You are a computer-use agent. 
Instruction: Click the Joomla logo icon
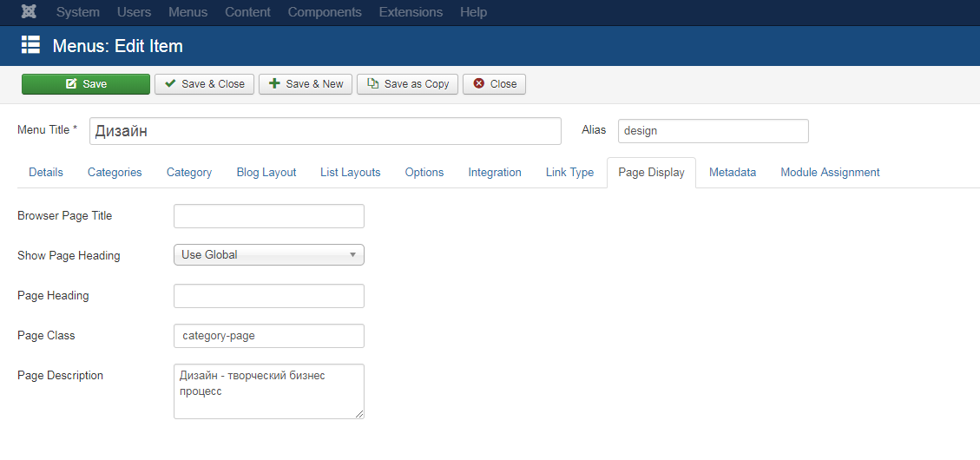(28, 12)
